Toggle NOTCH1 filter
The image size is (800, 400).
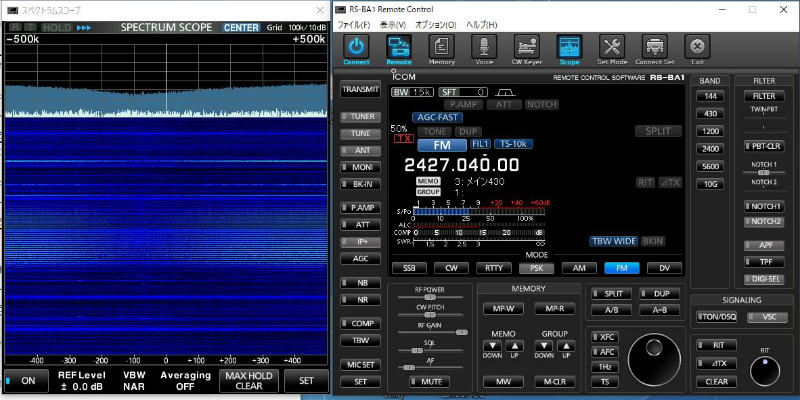click(x=764, y=206)
